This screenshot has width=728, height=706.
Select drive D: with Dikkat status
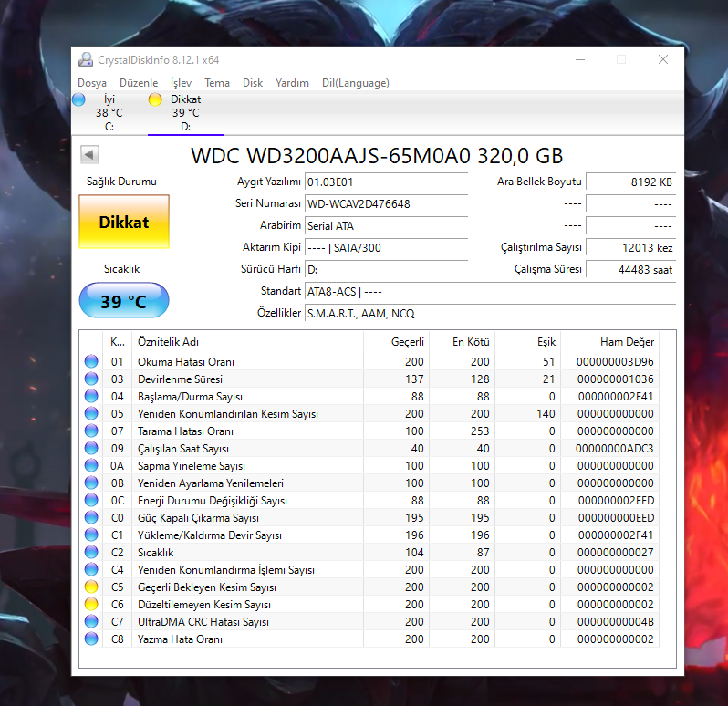click(186, 113)
